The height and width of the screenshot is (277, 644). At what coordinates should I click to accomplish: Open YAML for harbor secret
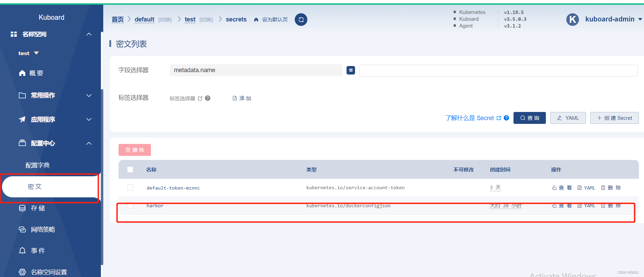point(586,206)
